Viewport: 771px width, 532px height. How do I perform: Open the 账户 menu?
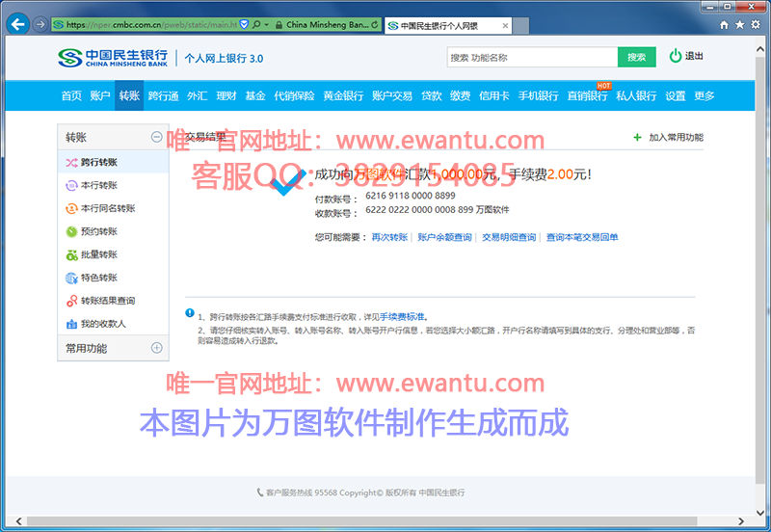pyautogui.click(x=100, y=95)
